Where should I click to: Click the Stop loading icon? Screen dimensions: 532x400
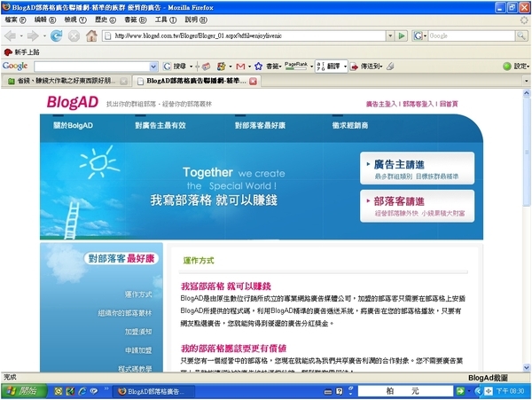pyautogui.click(x=74, y=35)
